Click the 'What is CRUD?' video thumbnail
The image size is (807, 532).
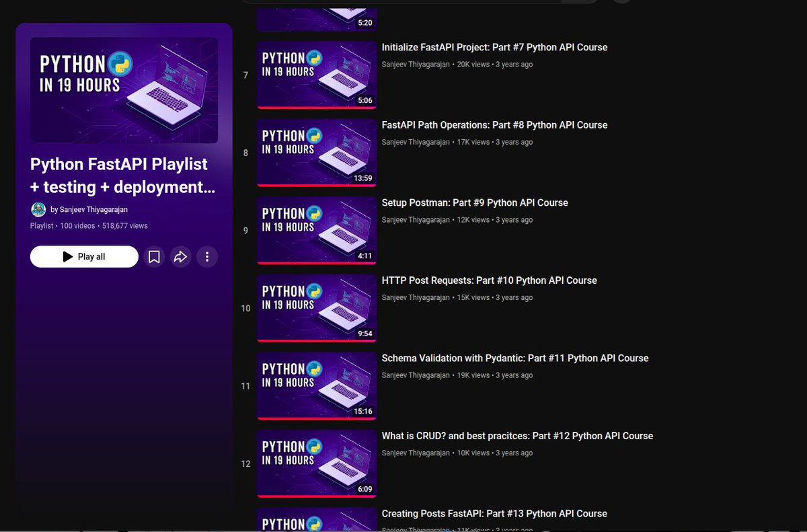point(316,463)
